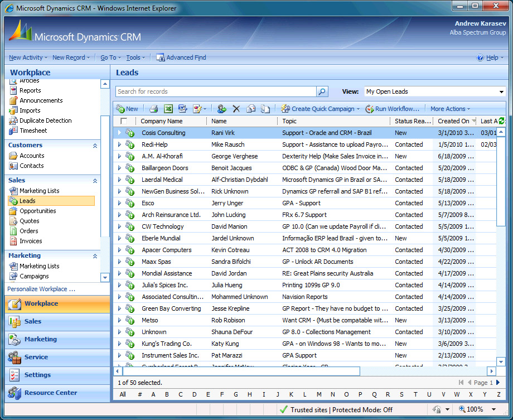Sort by the Status Reason column
Image resolution: width=513 pixels, height=420 pixels.
(x=412, y=121)
